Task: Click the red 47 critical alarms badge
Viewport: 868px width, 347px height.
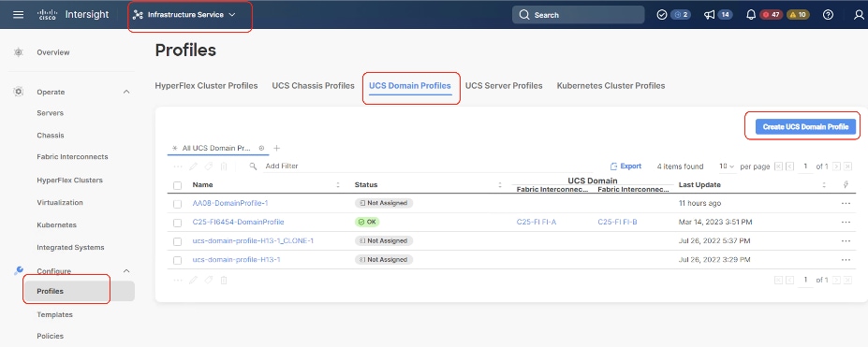Action: [771, 15]
